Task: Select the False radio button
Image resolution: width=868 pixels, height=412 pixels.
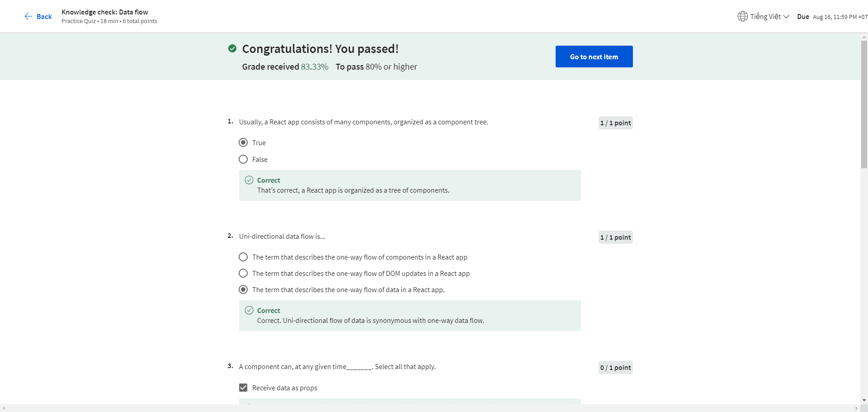Action: (243, 160)
